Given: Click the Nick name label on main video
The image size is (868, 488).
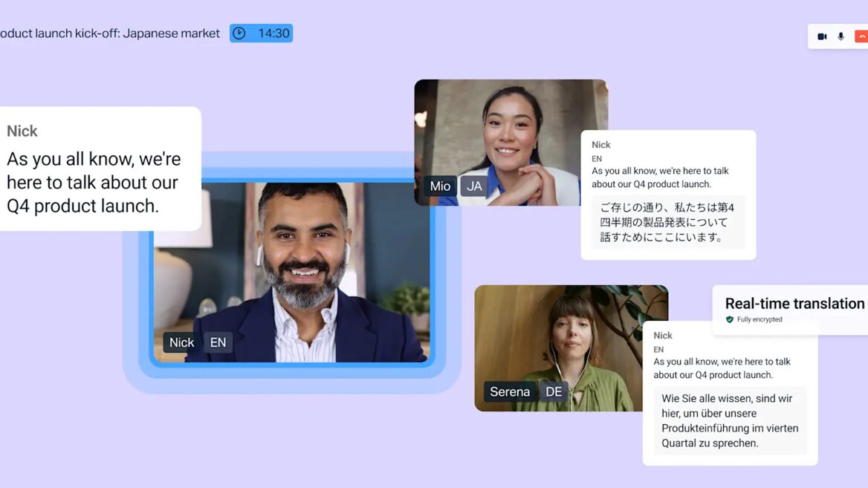Looking at the screenshot, I should click(x=181, y=342).
